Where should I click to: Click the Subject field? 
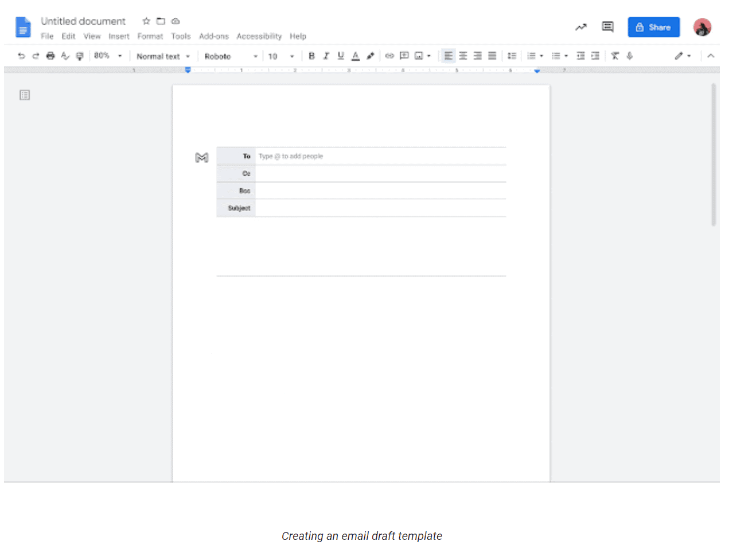click(x=381, y=208)
